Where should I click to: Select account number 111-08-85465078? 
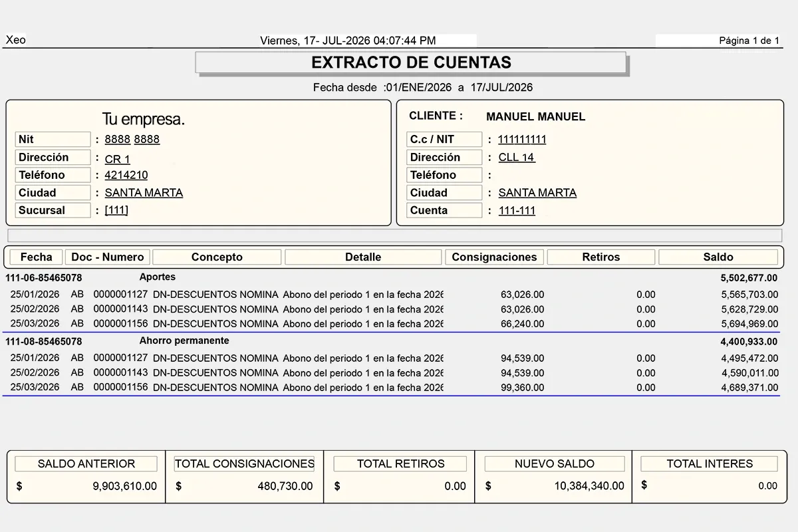tap(44, 342)
